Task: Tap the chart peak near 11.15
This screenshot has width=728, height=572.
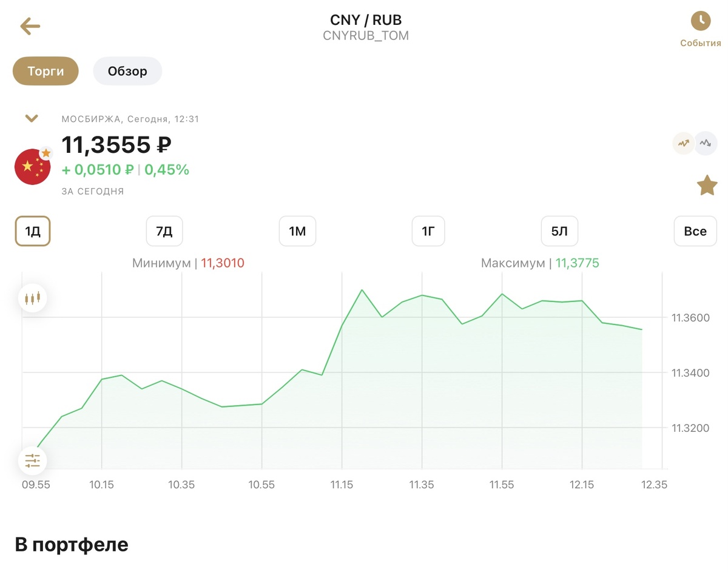Action: [362, 290]
